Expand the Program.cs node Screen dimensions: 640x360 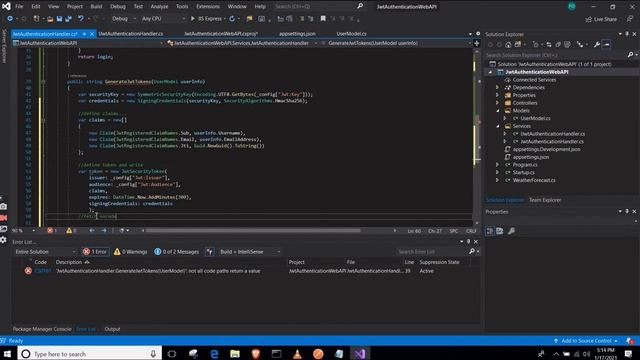[497, 164]
